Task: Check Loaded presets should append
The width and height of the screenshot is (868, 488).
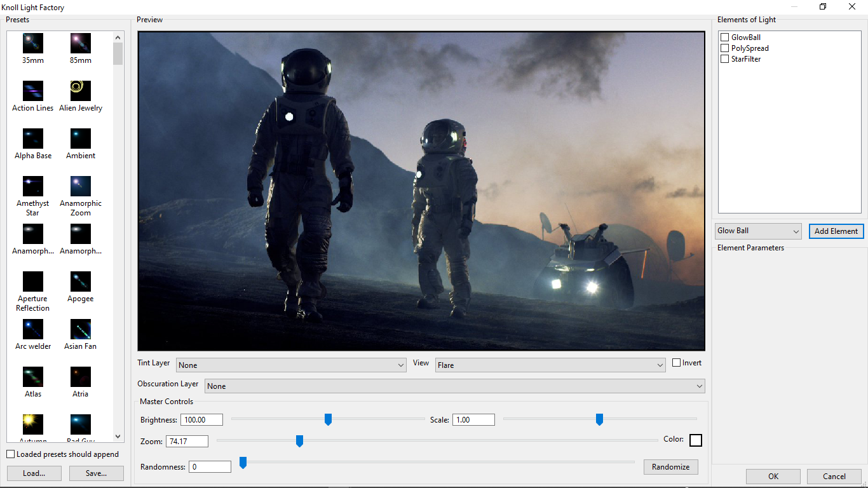Action: click(x=11, y=454)
